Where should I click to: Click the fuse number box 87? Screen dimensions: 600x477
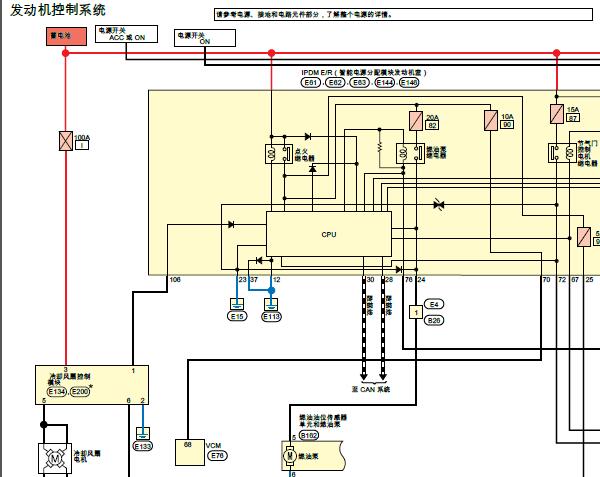click(573, 118)
